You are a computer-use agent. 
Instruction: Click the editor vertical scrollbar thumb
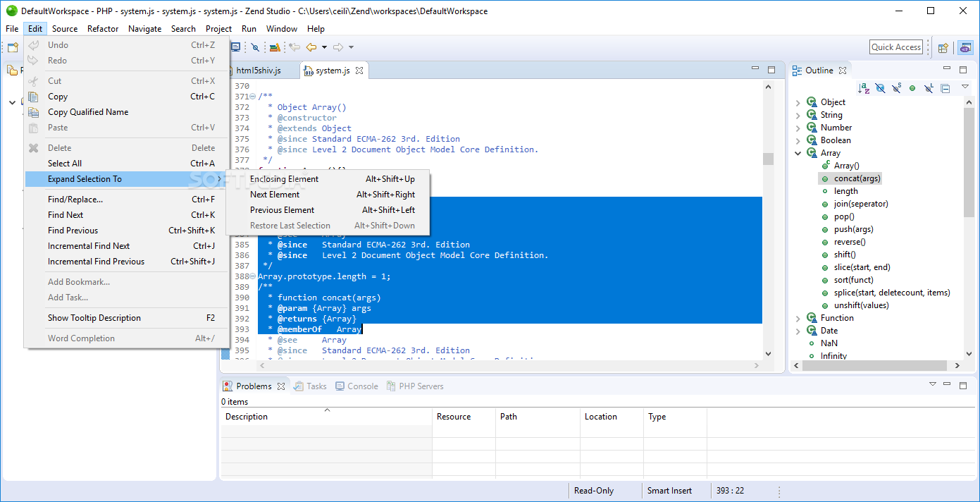coord(768,159)
